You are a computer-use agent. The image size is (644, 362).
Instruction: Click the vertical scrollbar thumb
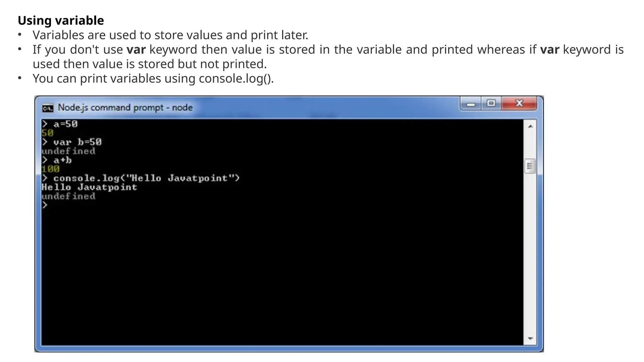pyautogui.click(x=530, y=166)
